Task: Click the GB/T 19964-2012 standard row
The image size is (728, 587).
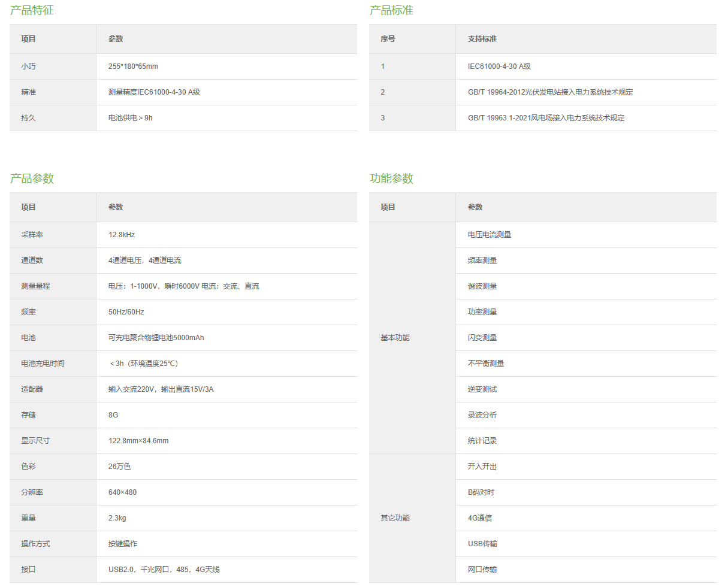Action: point(550,92)
